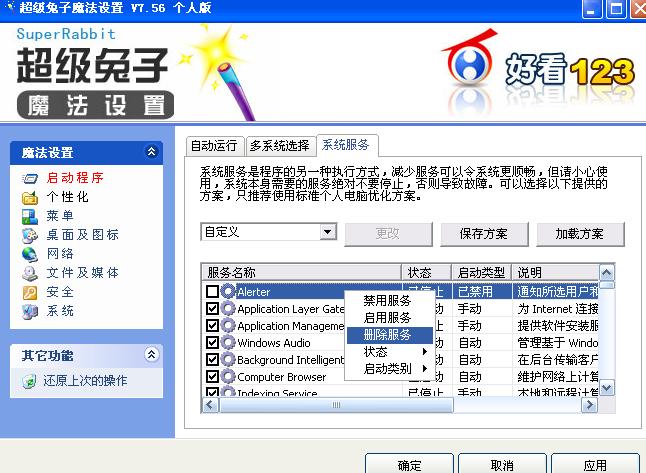Click the 取消 button

pyautogui.click(x=502, y=464)
